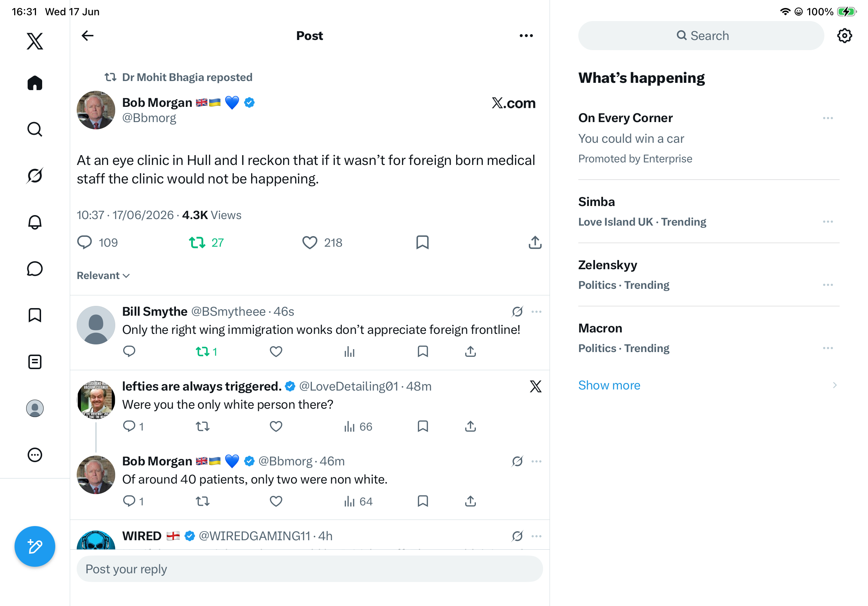Tap the blue compose post button
Viewport: 868px width, 606px height.
[35, 546]
